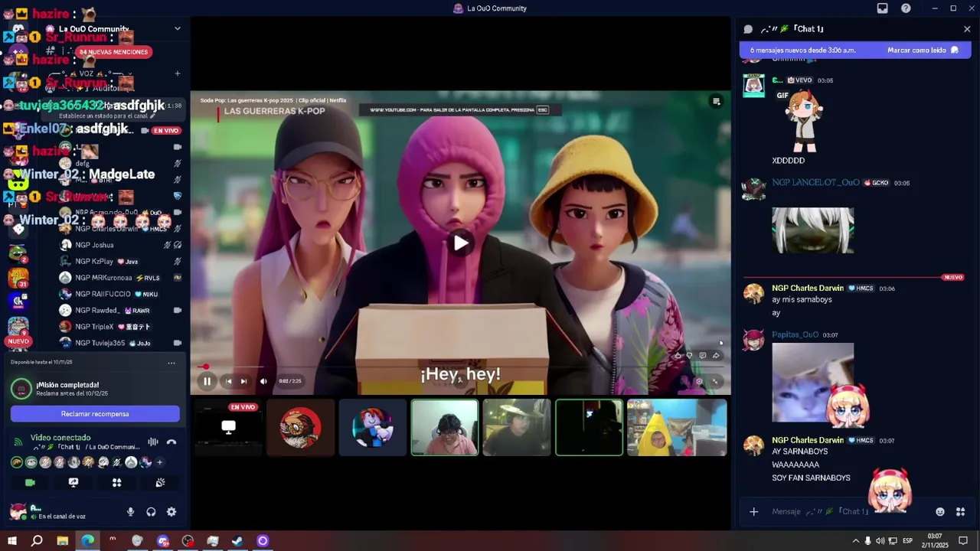Open the voice connection signal details
The height and width of the screenshot is (551, 980).
18,442
